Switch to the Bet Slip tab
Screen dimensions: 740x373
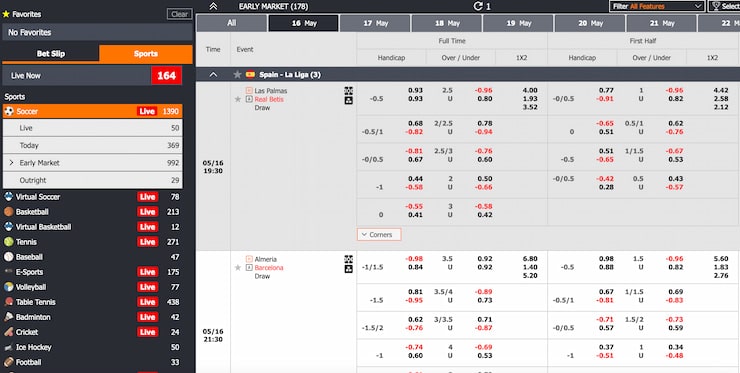coord(50,54)
